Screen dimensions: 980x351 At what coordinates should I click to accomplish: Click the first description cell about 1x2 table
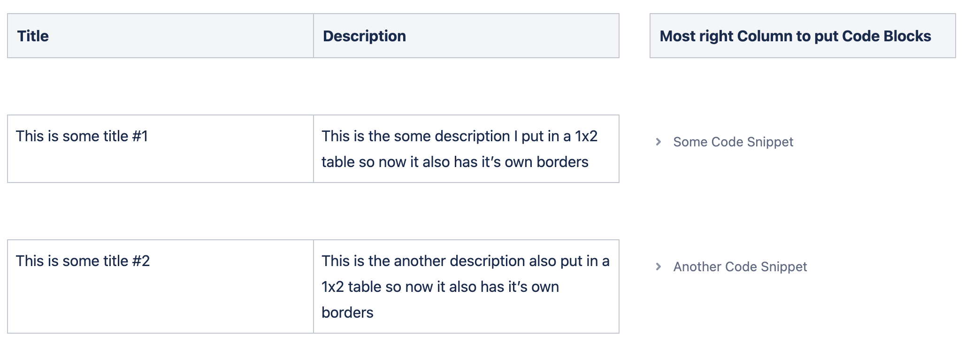[466, 149]
